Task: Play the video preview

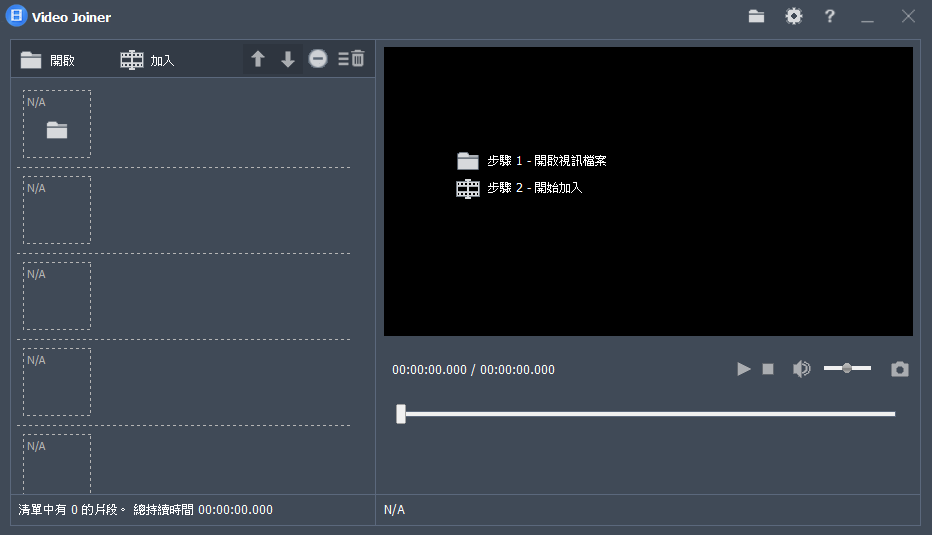Action: [x=743, y=369]
